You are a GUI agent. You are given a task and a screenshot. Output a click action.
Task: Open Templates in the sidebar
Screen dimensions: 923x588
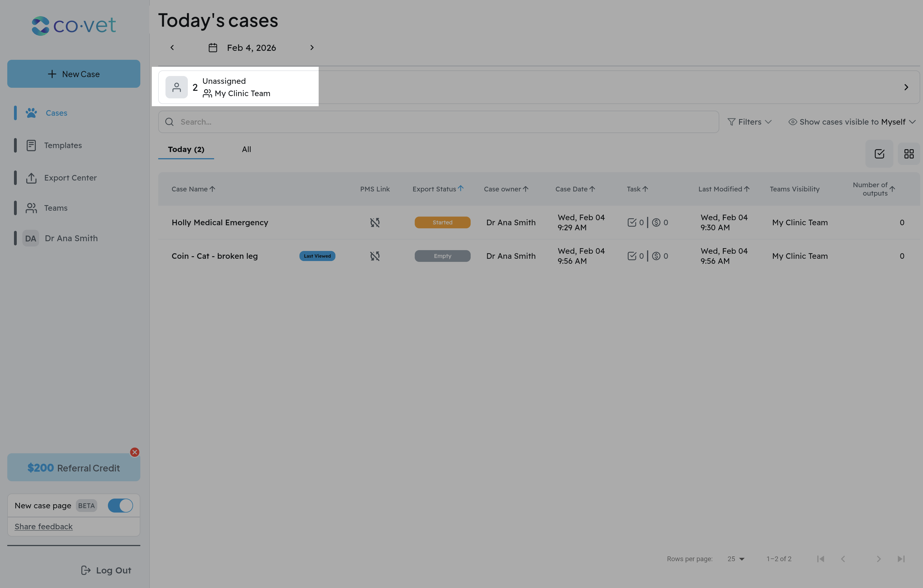click(63, 145)
